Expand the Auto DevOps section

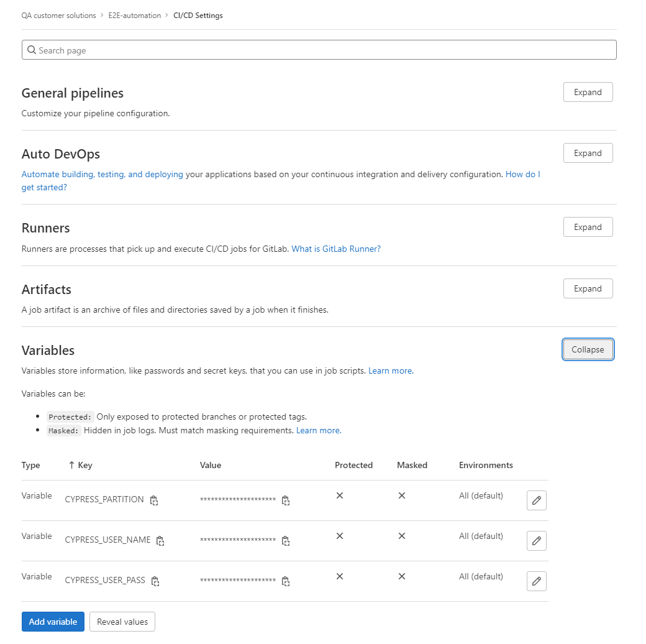click(x=588, y=153)
